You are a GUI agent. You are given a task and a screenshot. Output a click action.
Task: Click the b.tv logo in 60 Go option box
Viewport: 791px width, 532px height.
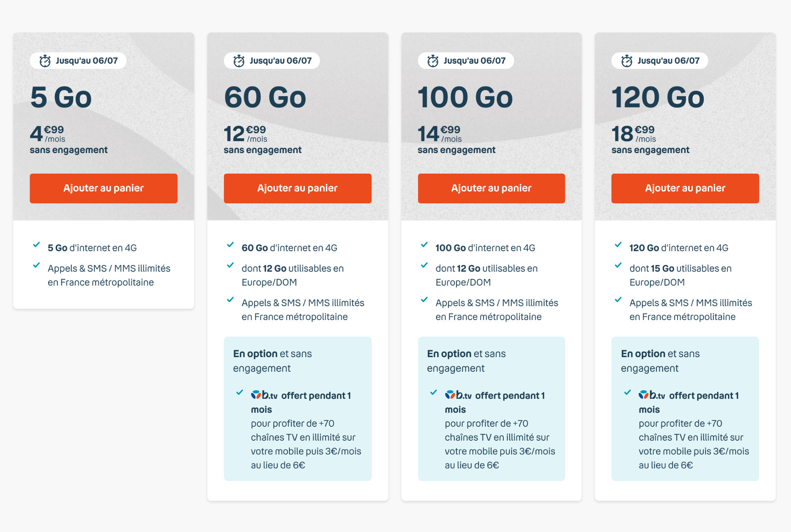click(x=264, y=395)
